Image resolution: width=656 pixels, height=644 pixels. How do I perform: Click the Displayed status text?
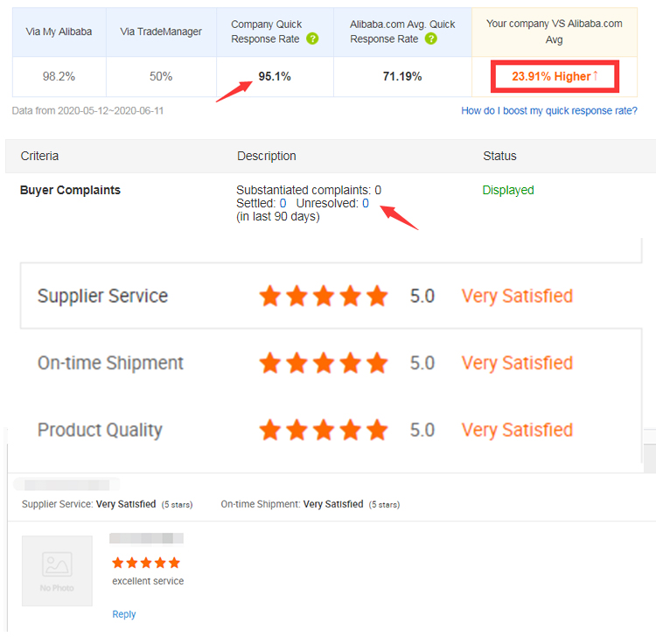coord(508,190)
